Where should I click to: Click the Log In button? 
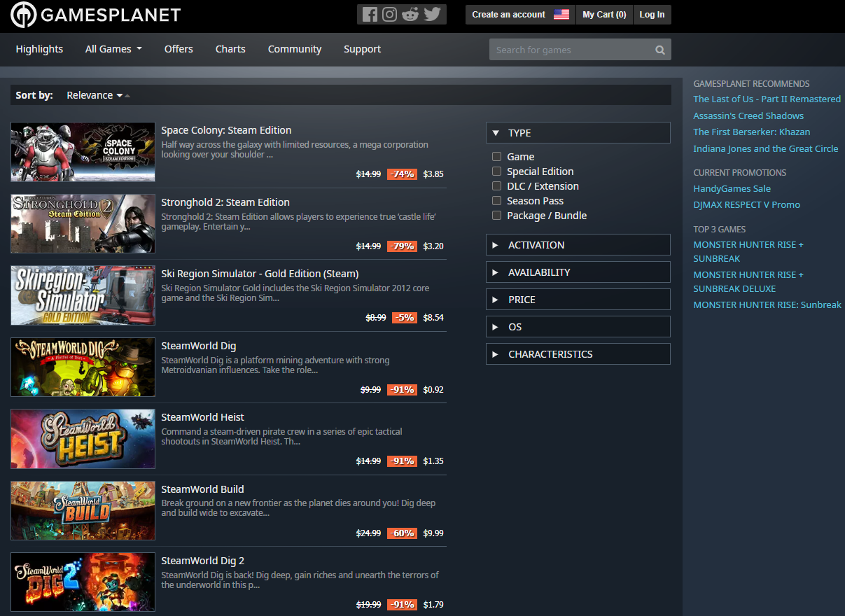click(x=652, y=14)
